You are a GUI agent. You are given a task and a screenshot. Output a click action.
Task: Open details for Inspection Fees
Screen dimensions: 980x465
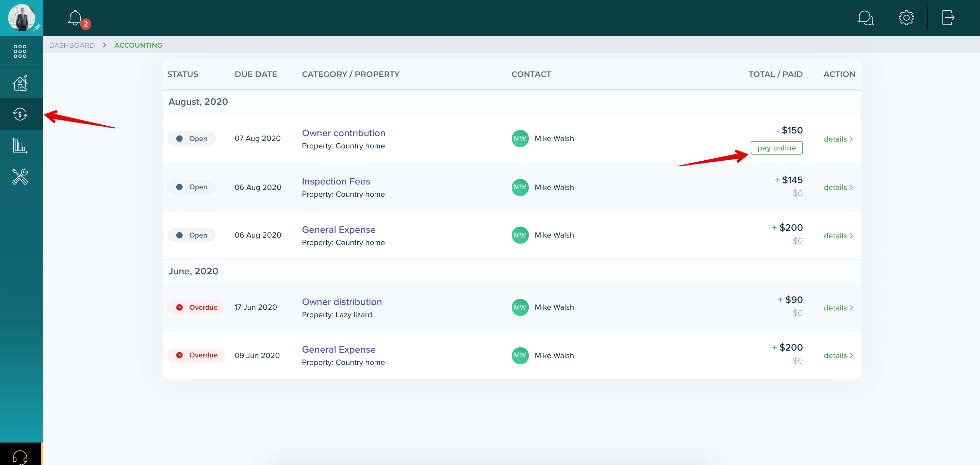838,187
